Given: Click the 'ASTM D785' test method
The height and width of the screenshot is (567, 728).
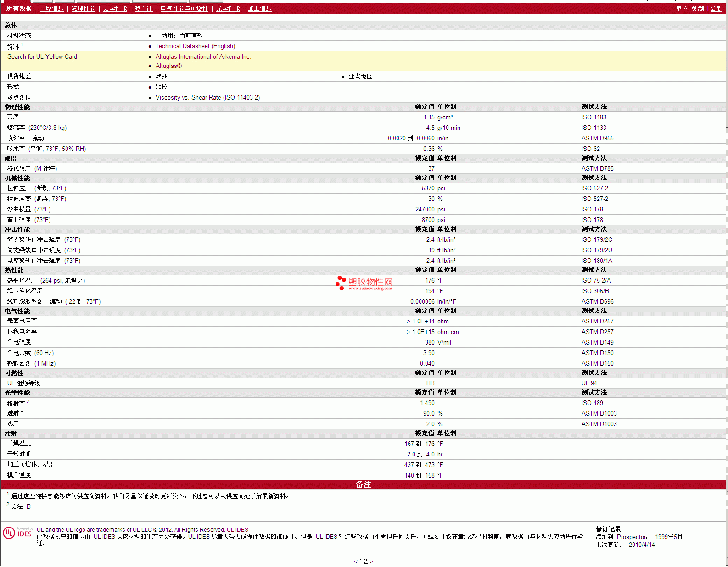Looking at the screenshot, I should [x=597, y=168].
